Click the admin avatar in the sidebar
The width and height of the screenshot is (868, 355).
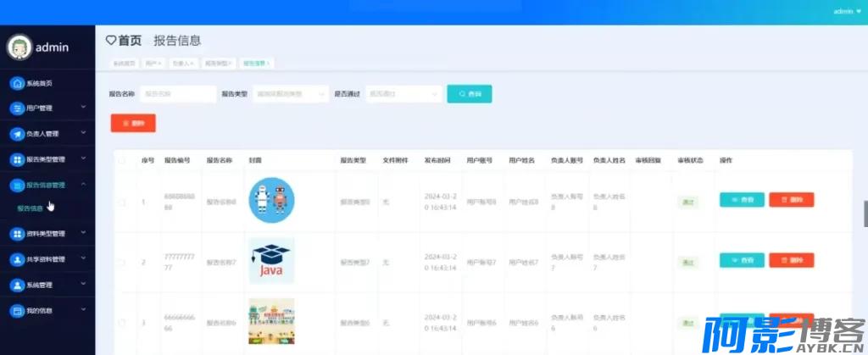pyautogui.click(x=19, y=47)
